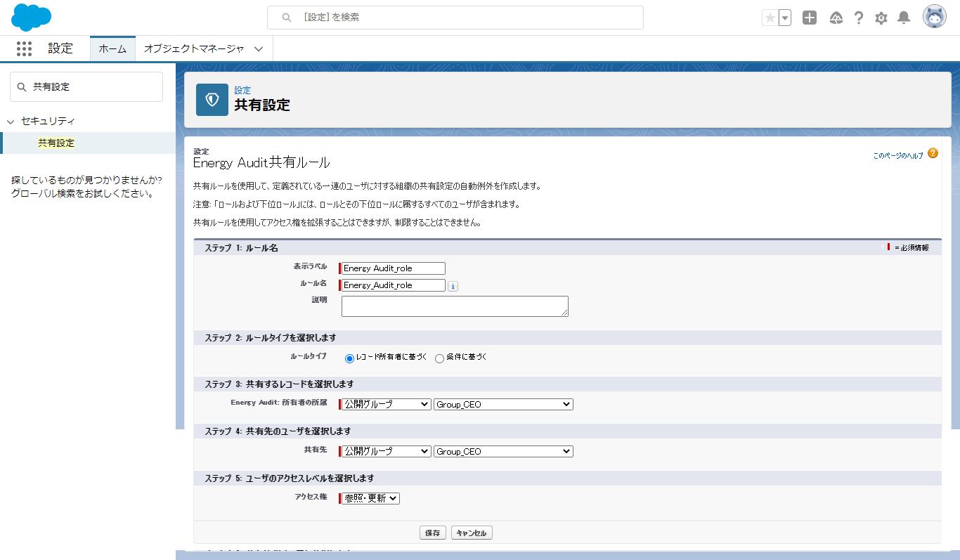Viewport: 960px width, 560px height.
Task: Open the favorites list dropdown arrow
Action: [x=785, y=18]
